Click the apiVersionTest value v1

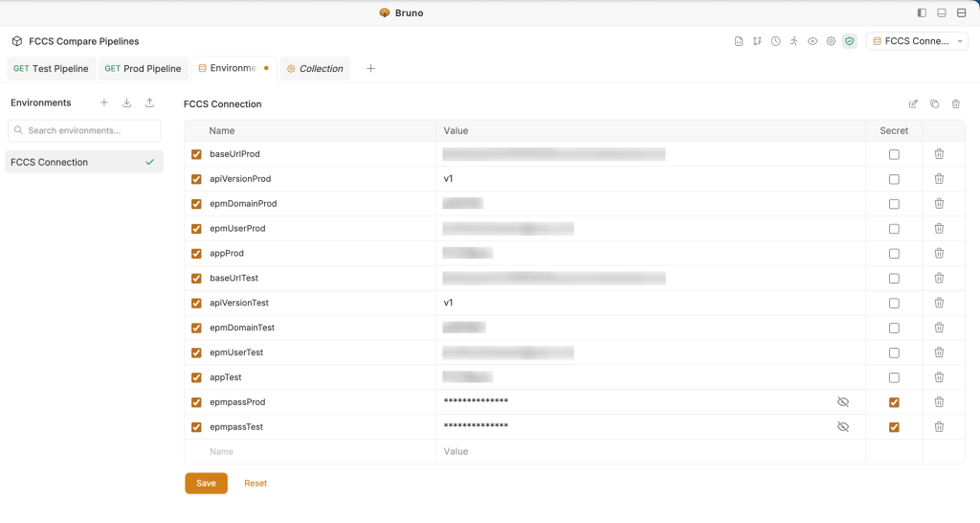coord(448,303)
